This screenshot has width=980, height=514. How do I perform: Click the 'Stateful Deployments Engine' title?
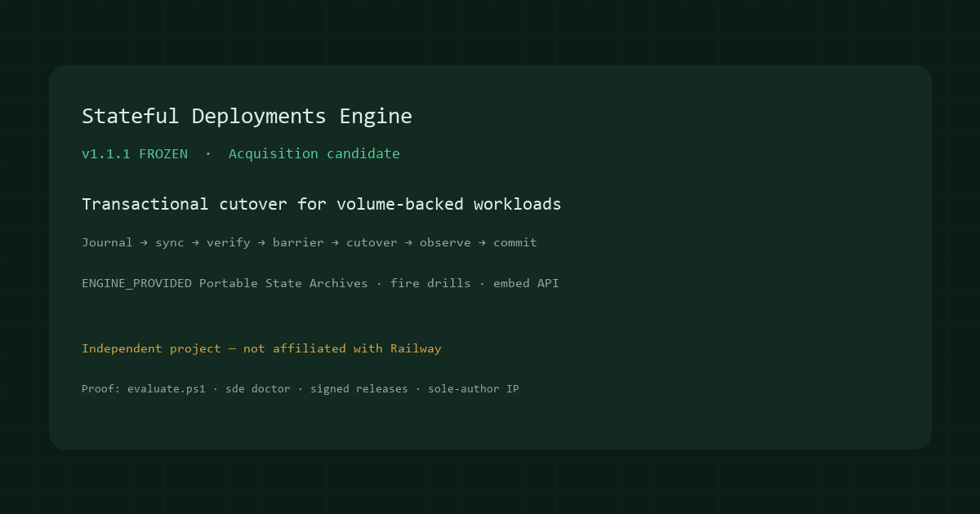tap(247, 117)
